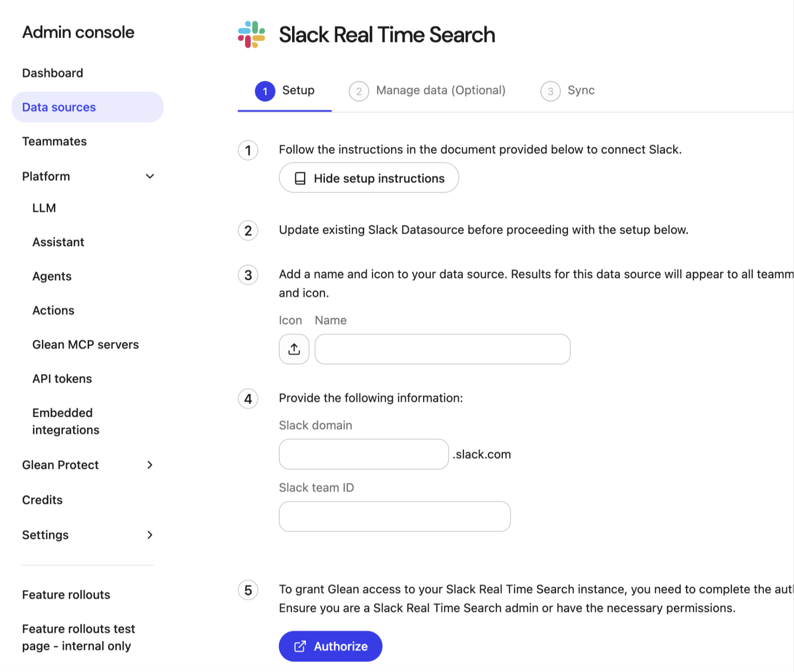The height and width of the screenshot is (672, 794).
Task: Click the step 5 numbered circle
Action: click(x=248, y=590)
